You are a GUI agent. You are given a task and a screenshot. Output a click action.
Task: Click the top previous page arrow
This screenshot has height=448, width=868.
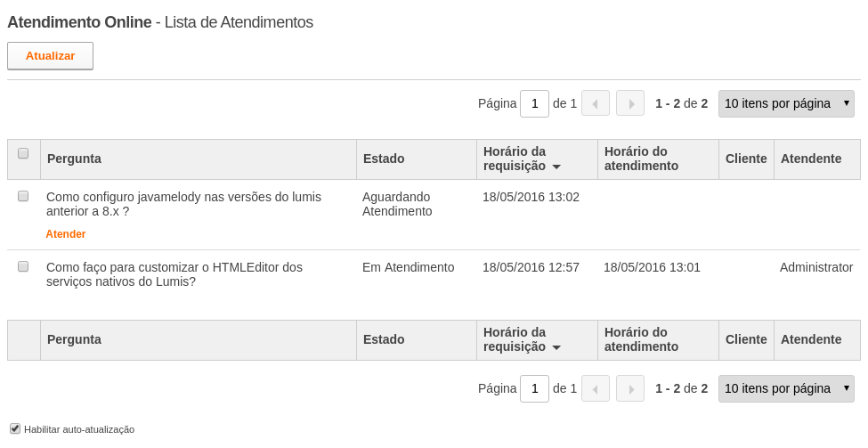[595, 103]
